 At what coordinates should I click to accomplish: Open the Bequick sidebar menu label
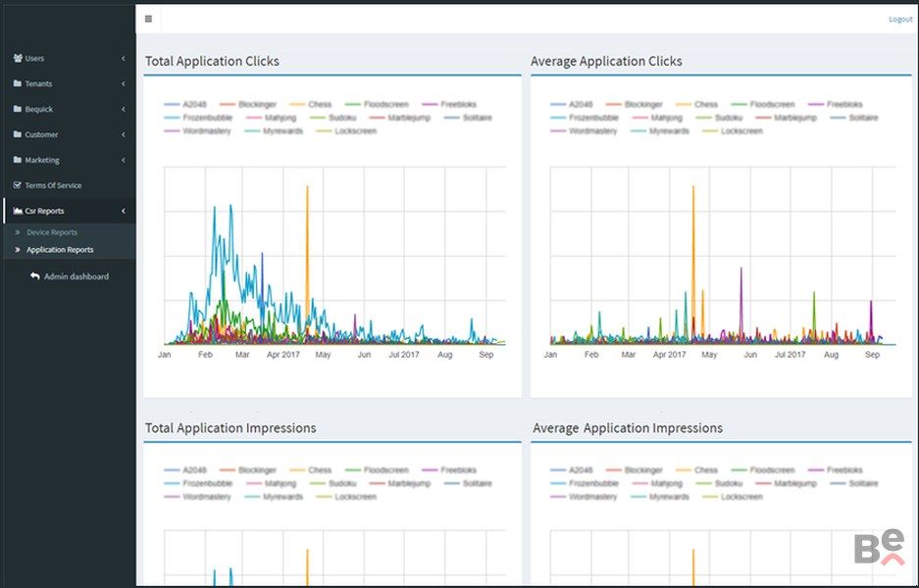[x=38, y=109]
